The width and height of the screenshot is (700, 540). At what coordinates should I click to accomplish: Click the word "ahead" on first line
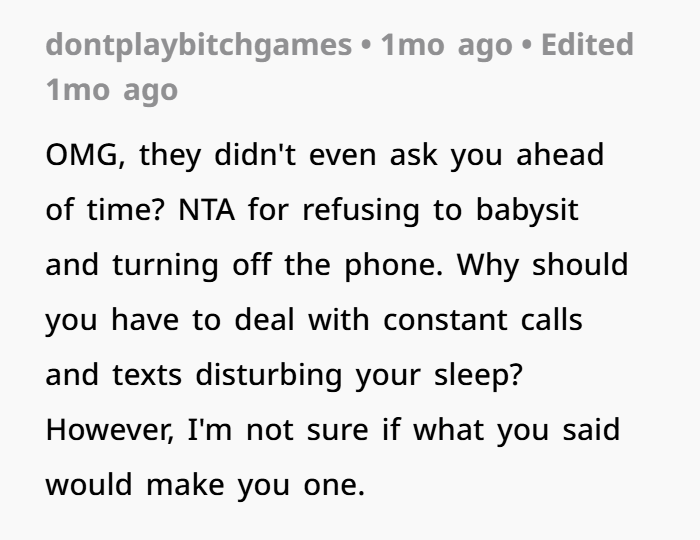click(560, 155)
